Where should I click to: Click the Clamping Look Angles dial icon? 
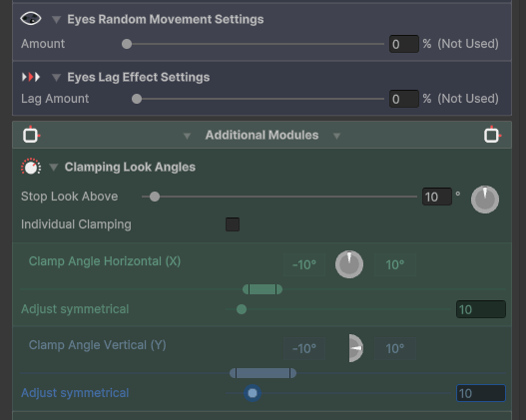point(31,167)
